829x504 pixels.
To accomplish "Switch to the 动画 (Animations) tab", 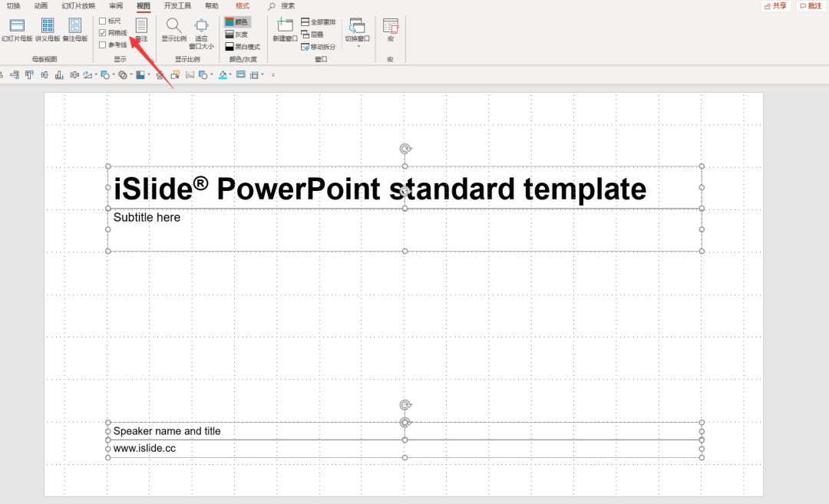I will [41, 6].
